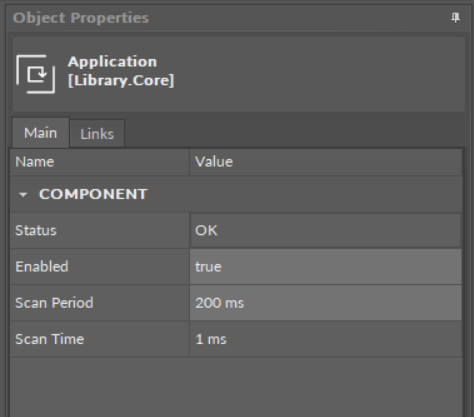Toggle the Enabled value true
The width and height of the screenshot is (474, 417).
tap(326, 267)
